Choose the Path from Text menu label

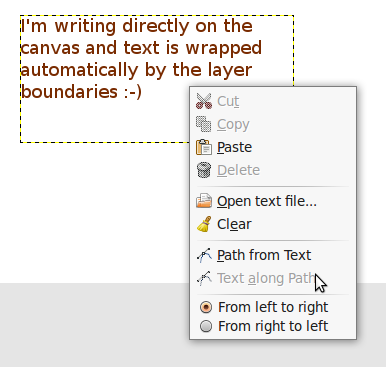[x=264, y=255]
